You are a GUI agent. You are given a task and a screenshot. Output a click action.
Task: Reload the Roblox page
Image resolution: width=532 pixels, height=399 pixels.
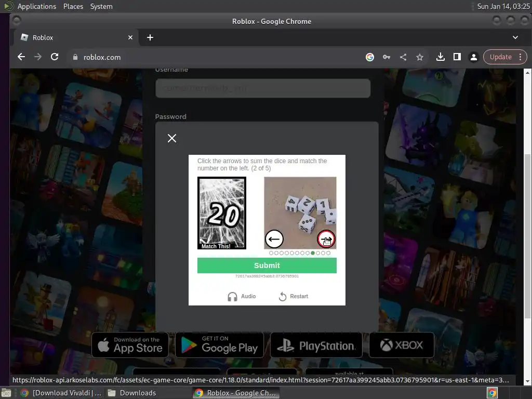click(x=54, y=57)
